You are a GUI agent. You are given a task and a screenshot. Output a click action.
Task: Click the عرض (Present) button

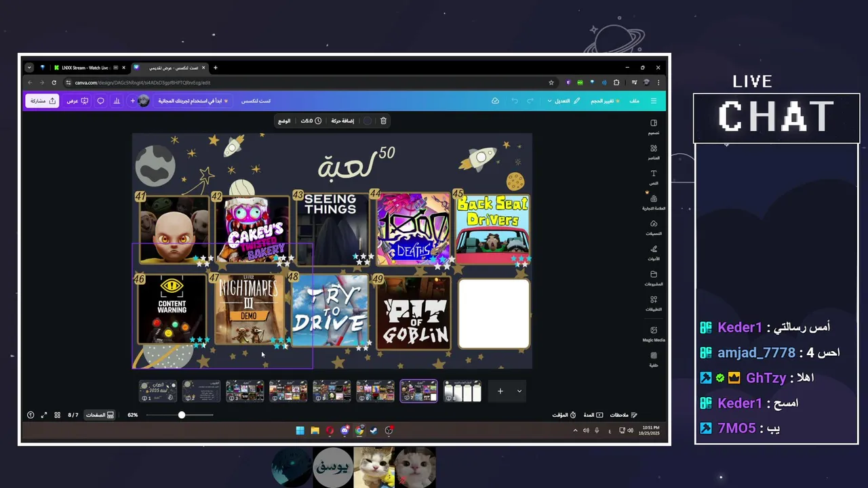(x=77, y=101)
